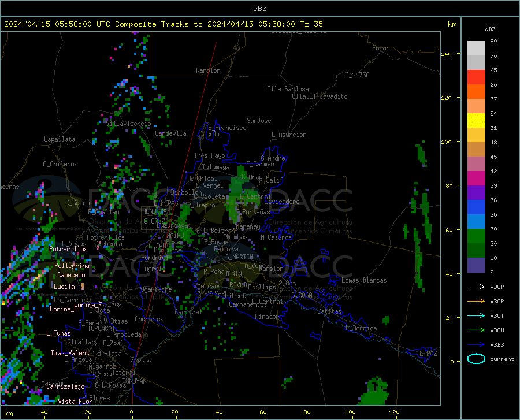Pick the light grey 80 dBZ swatch
The height and width of the screenshot is (420, 520).
click(476, 49)
